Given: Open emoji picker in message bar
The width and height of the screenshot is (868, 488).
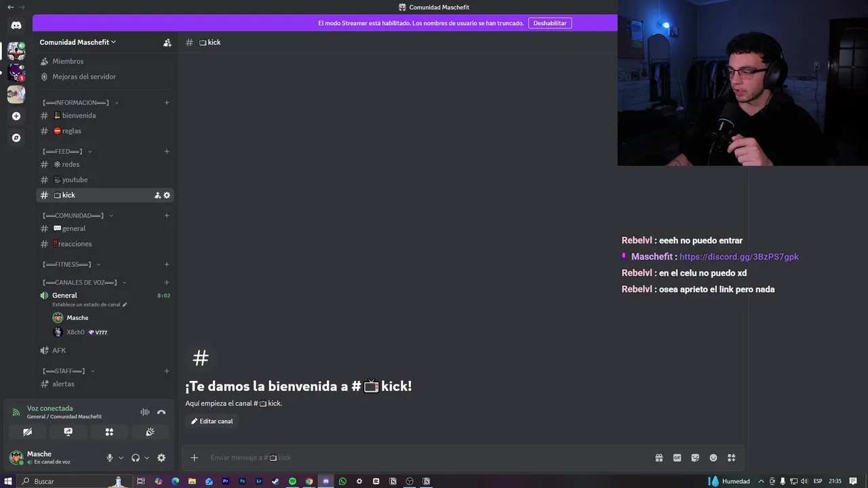Looking at the screenshot, I should 713,457.
